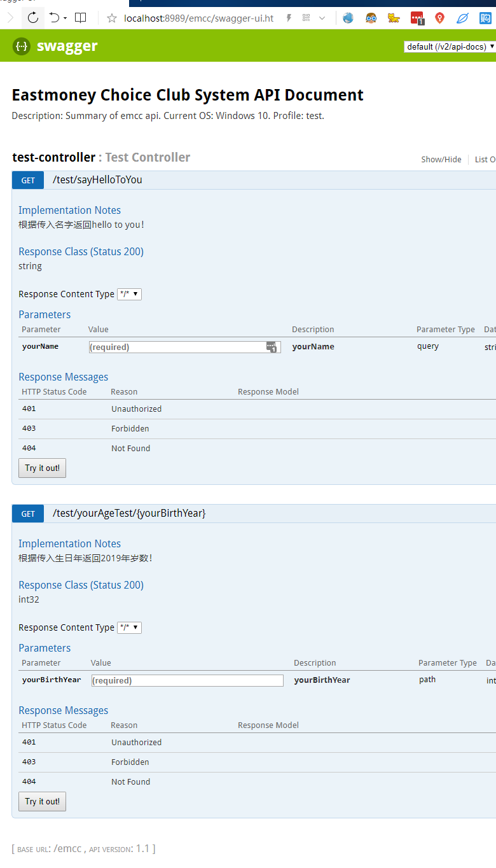Click the yellow cat extension icon
496x868 pixels.
pos(394,18)
